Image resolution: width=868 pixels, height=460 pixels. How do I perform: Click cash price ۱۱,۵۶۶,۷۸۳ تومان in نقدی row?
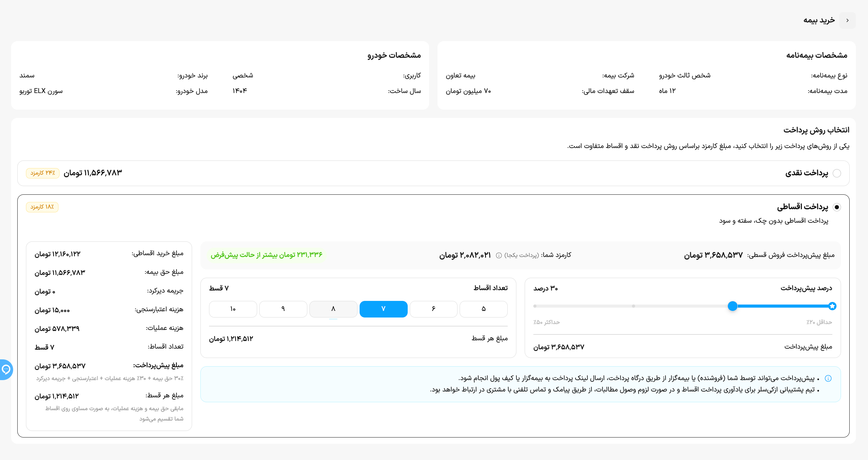click(93, 173)
